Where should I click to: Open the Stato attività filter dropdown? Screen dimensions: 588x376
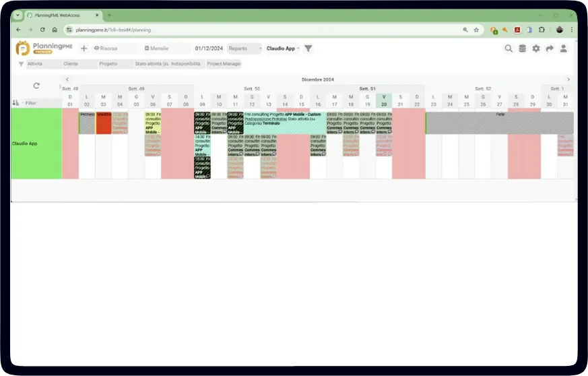[x=152, y=64]
